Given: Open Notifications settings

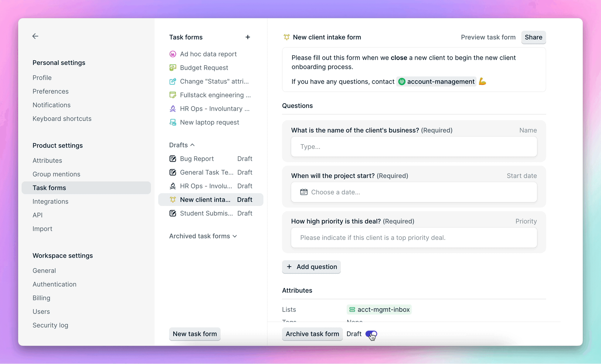Looking at the screenshot, I should [51, 105].
